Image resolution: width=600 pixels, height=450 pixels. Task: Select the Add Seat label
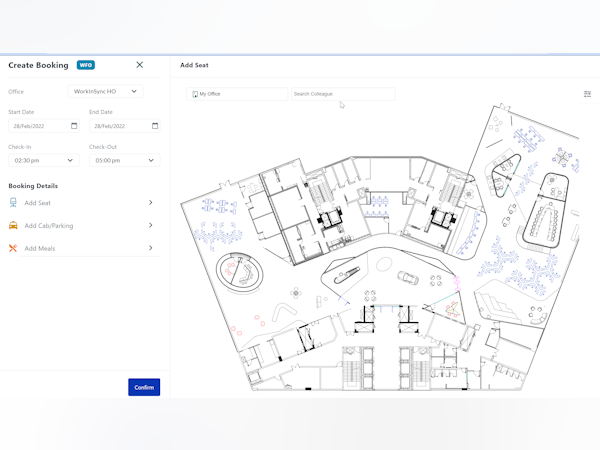coord(38,203)
